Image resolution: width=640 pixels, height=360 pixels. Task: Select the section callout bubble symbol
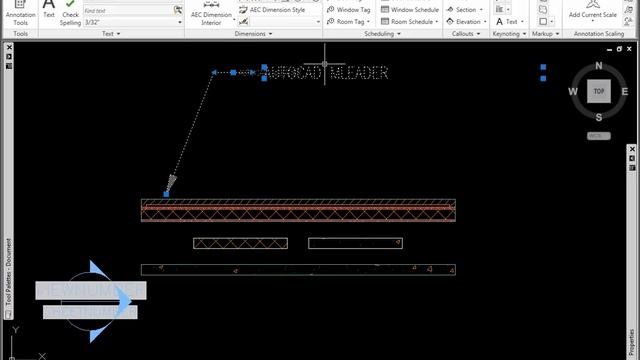[91, 301]
